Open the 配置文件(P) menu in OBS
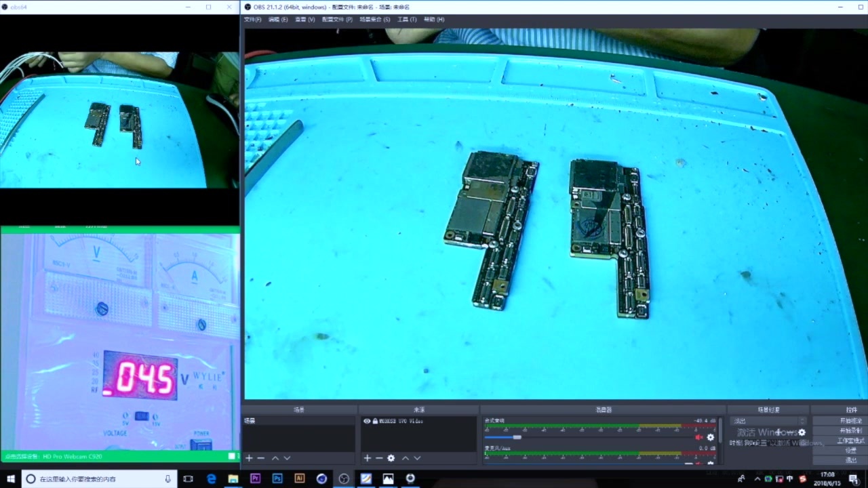Viewport: 868px width, 488px height. tap(337, 20)
